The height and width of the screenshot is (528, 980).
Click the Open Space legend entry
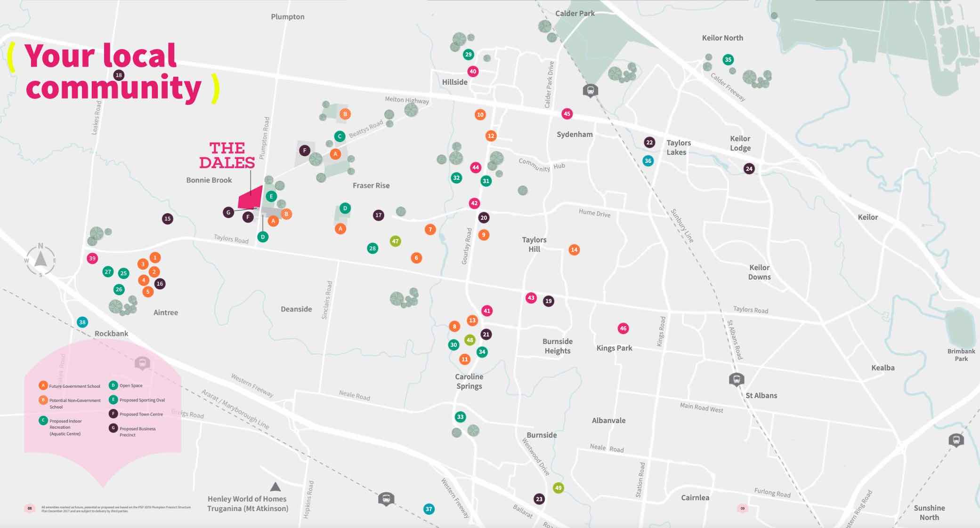(x=130, y=385)
